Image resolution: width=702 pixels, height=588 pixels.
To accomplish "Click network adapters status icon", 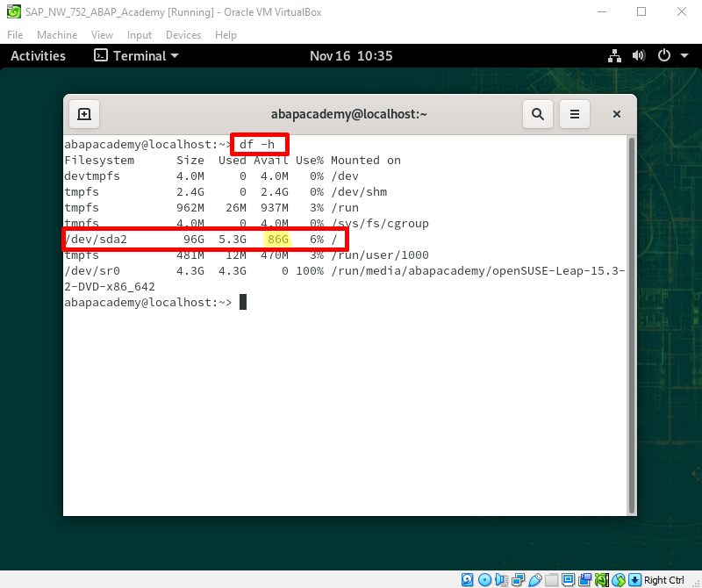I will point(518,580).
